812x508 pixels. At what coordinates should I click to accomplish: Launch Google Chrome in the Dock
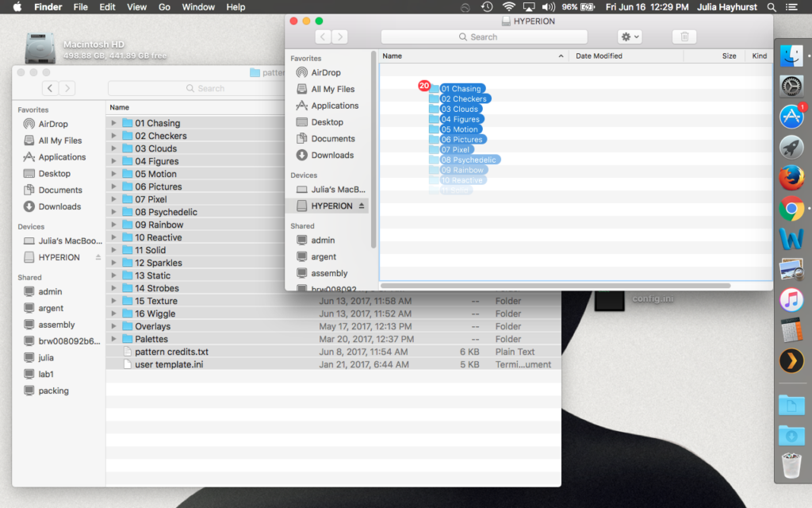coord(791,209)
